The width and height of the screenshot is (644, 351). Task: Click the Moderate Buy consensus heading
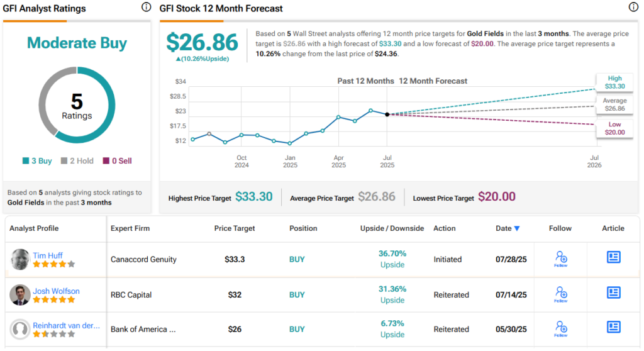77,43
